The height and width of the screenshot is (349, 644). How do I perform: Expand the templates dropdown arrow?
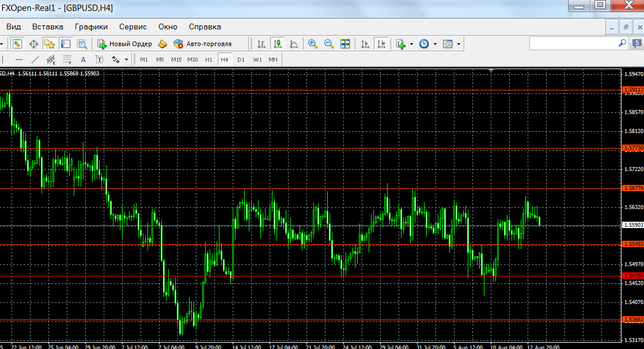pyautogui.click(x=459, y=44)
